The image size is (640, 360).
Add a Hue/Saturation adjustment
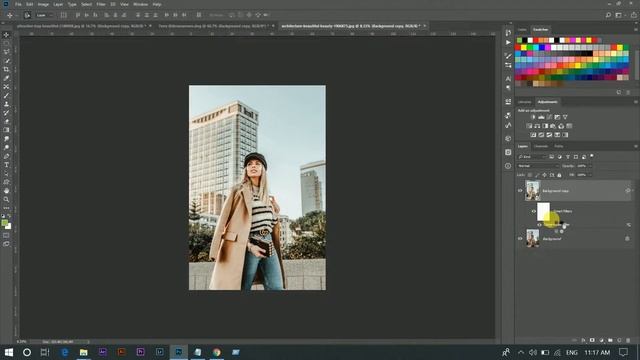(529, 126)
